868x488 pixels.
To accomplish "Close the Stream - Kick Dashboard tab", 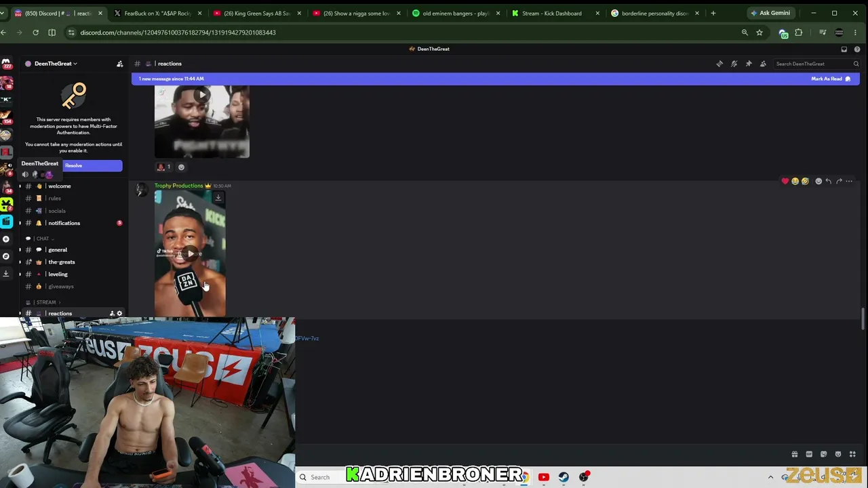I will coord(597,14).
